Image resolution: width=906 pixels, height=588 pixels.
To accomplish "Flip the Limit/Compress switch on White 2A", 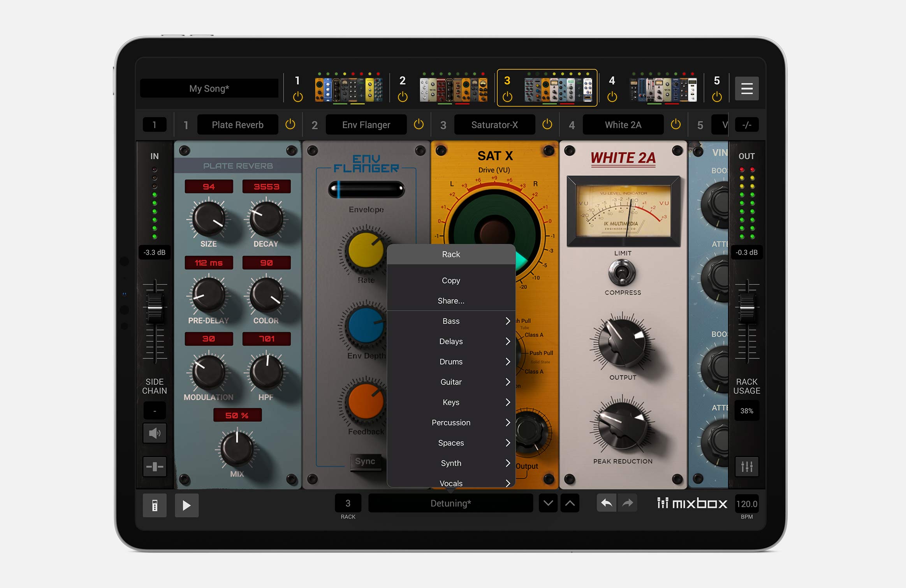I will pos(622,273).
